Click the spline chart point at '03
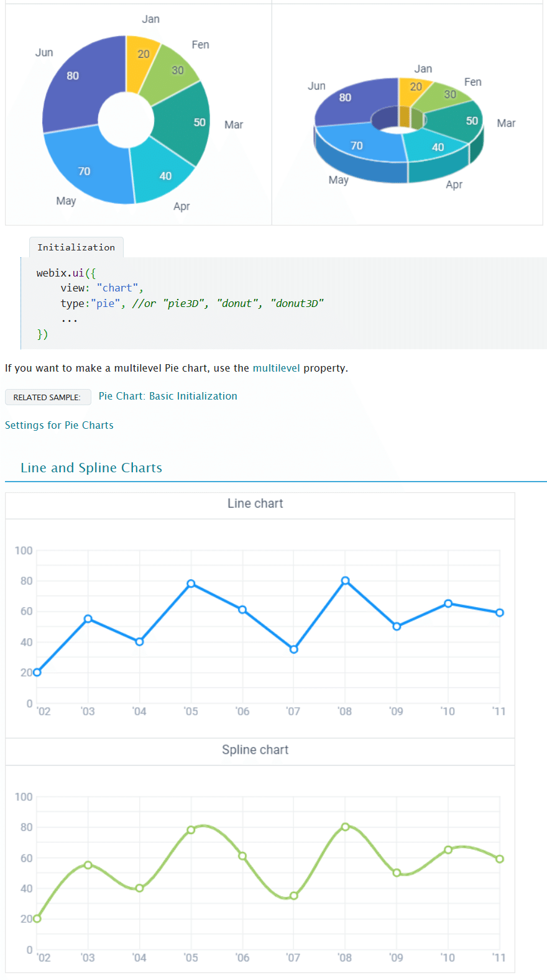This screenshot has height=980, width=547. pyautogui.click(x=88, y=865)
